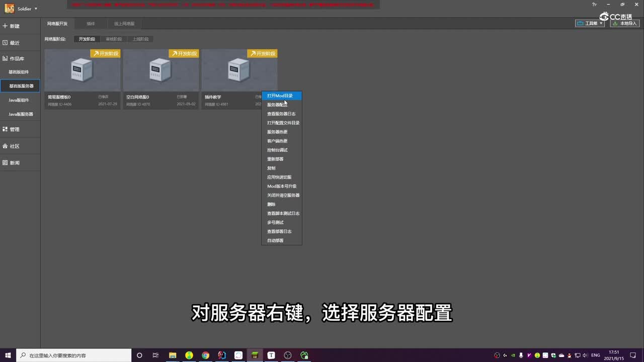Click 查看服务器日志 menu entry
This screenshot has width=644, height=362.
coord(280,114)
